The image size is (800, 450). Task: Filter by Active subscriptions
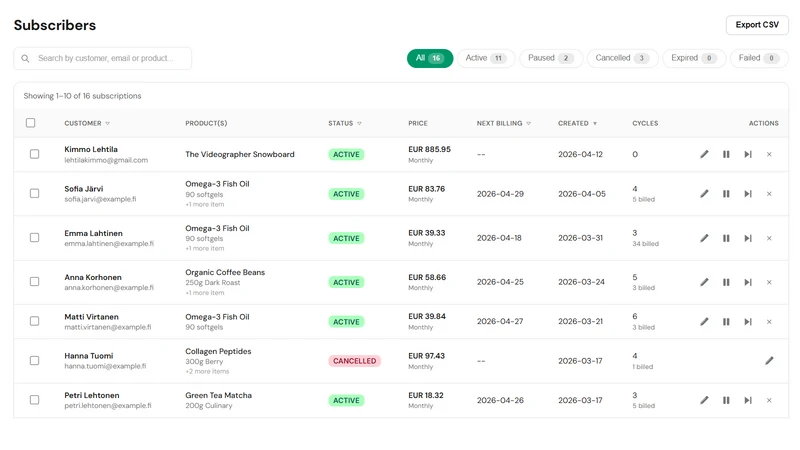pos(486,58)
